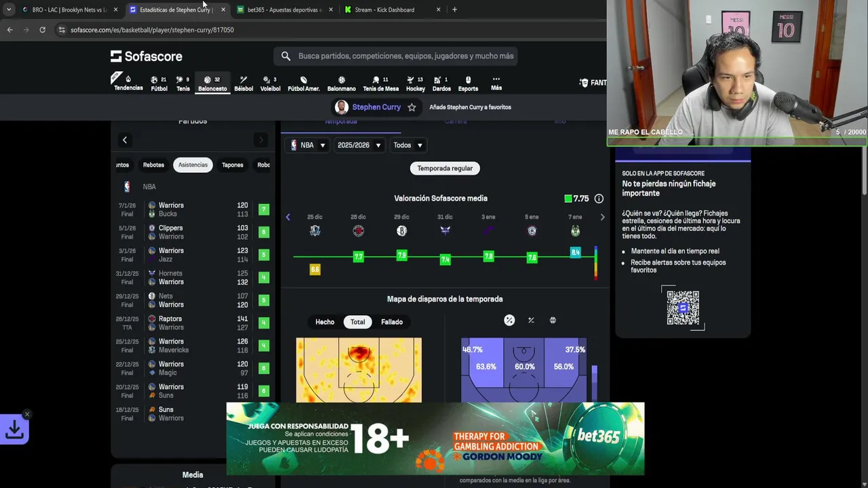The image size is (868, 488).
Task: Open the Tendencias sports category
Action: (128, 83)
